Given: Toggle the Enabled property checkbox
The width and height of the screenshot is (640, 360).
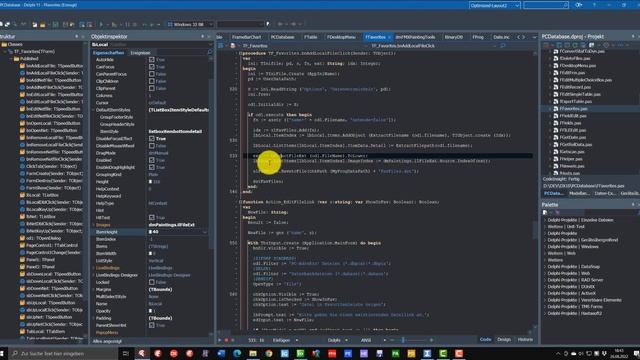Looking at the screenshot, I should [151, 160].
